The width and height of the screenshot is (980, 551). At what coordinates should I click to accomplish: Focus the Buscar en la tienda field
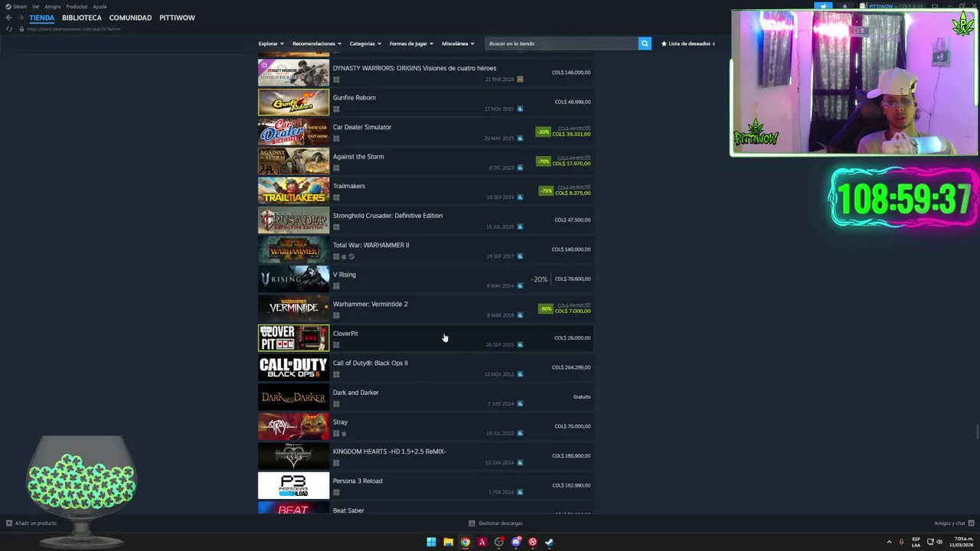coord(561,44)
